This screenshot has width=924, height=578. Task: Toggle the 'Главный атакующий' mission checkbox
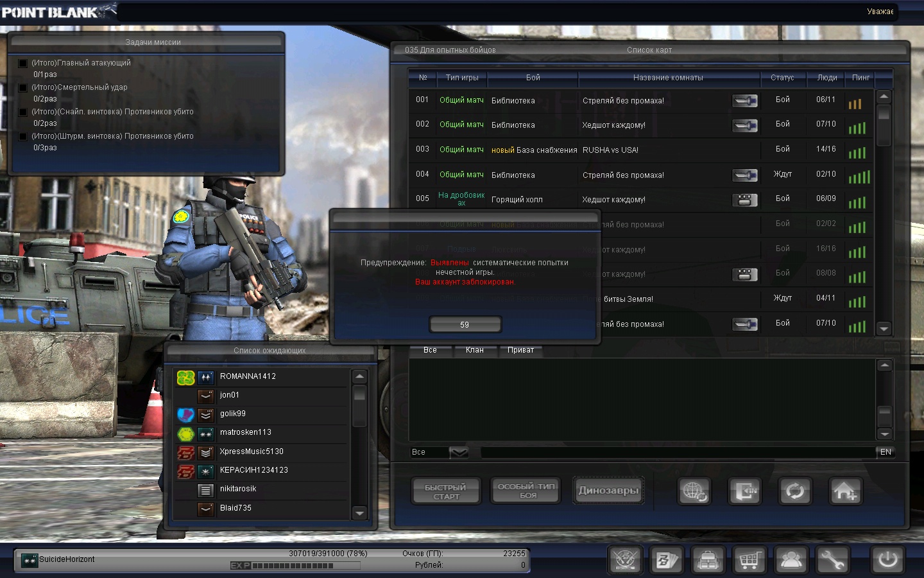point(23,63)
